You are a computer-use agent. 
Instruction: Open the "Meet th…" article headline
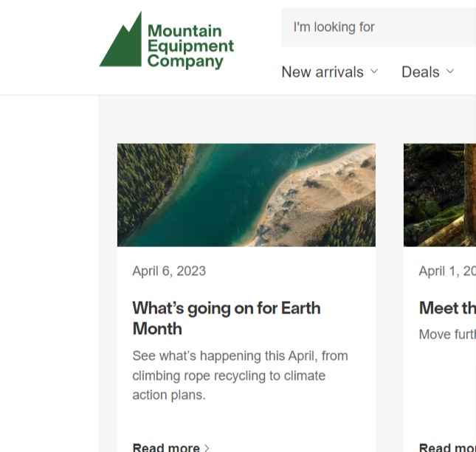tap(447, 307)
